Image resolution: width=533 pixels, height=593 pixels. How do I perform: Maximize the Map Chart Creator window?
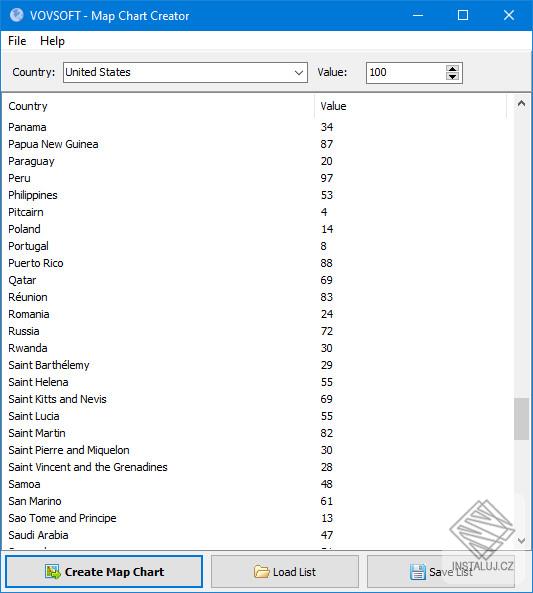[463, 15]
